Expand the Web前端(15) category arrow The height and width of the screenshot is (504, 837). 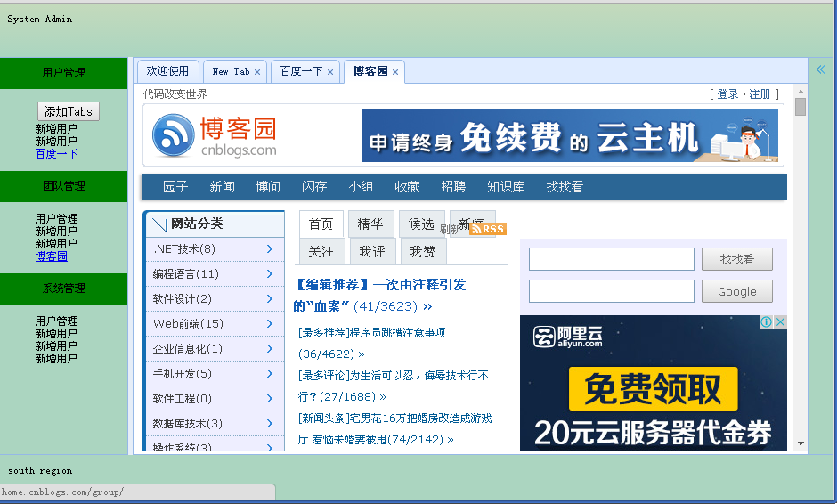[270, 324]
